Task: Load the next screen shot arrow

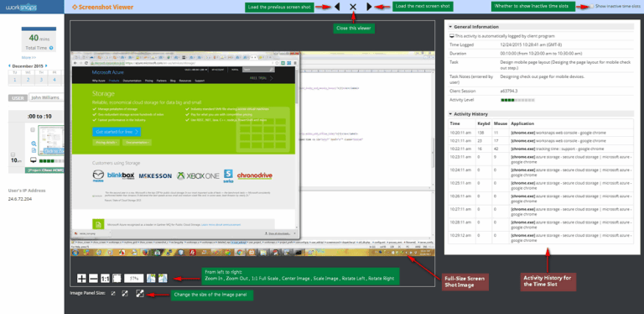Action: click(x=369, y=7)
